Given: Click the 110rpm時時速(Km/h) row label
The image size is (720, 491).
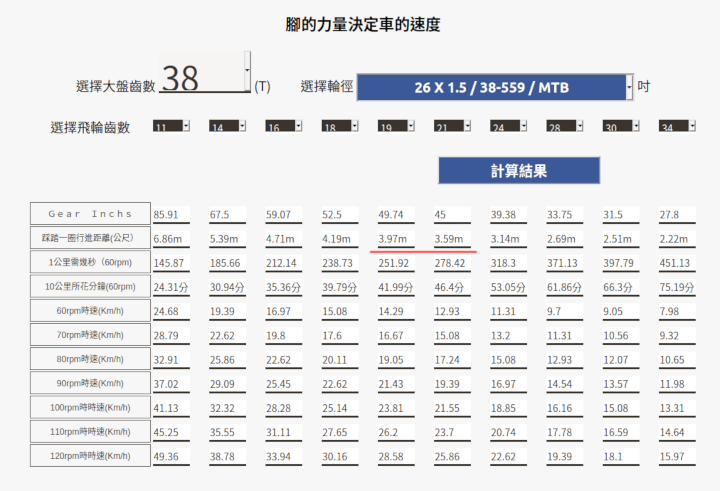Looking at the screenshot, I should pyautogui.click(x=90, y=432).
